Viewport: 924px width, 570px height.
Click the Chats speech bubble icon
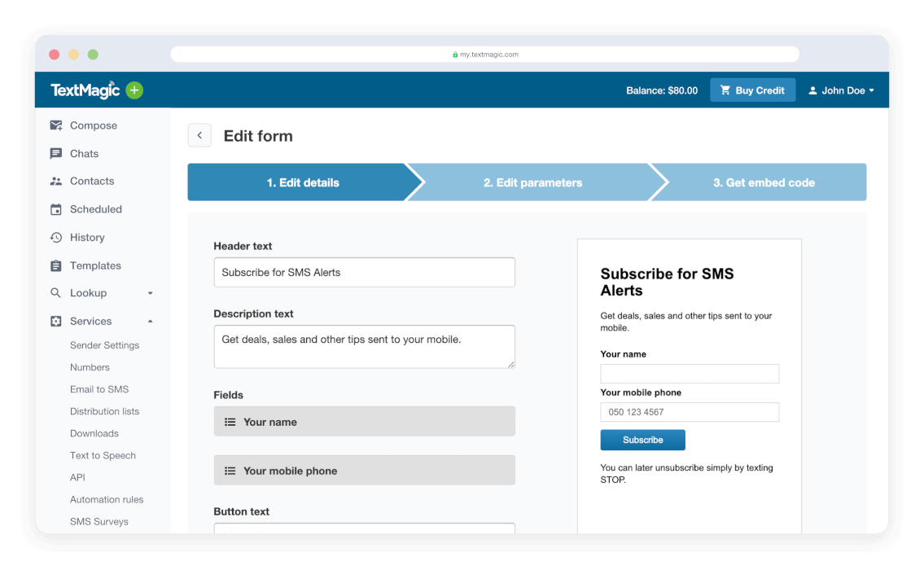pyautogui.click(x=56, y=154)
